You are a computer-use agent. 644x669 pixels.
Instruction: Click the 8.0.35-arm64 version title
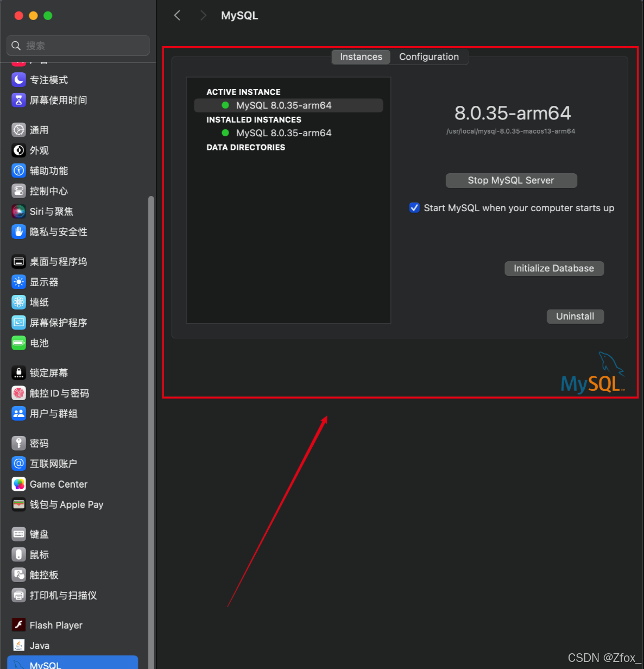click(513, 113)
